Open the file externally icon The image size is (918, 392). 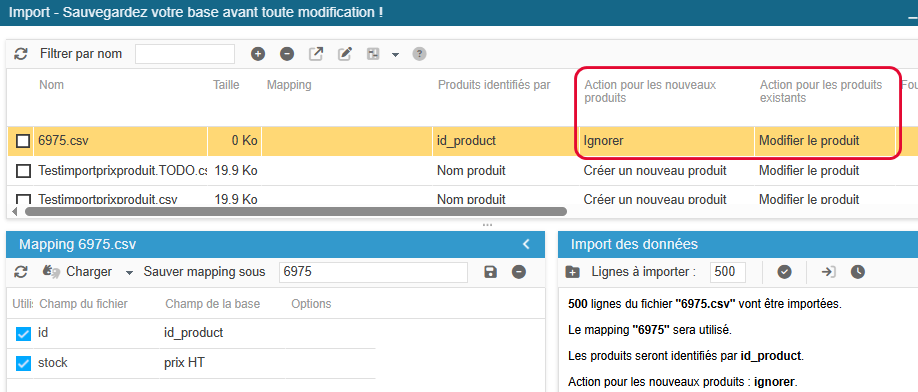coord(316,54)
